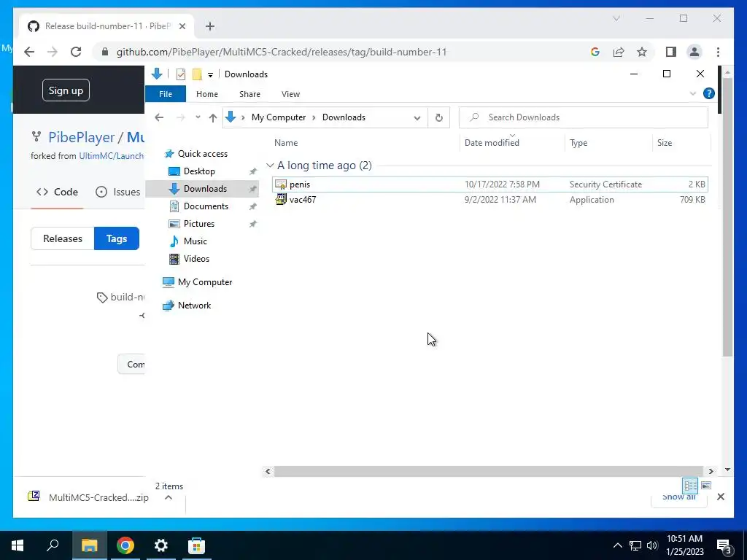Screen dimensions: 747x560
Task: Click the Chrome forward arrow button
Action: tap(53, 52)
